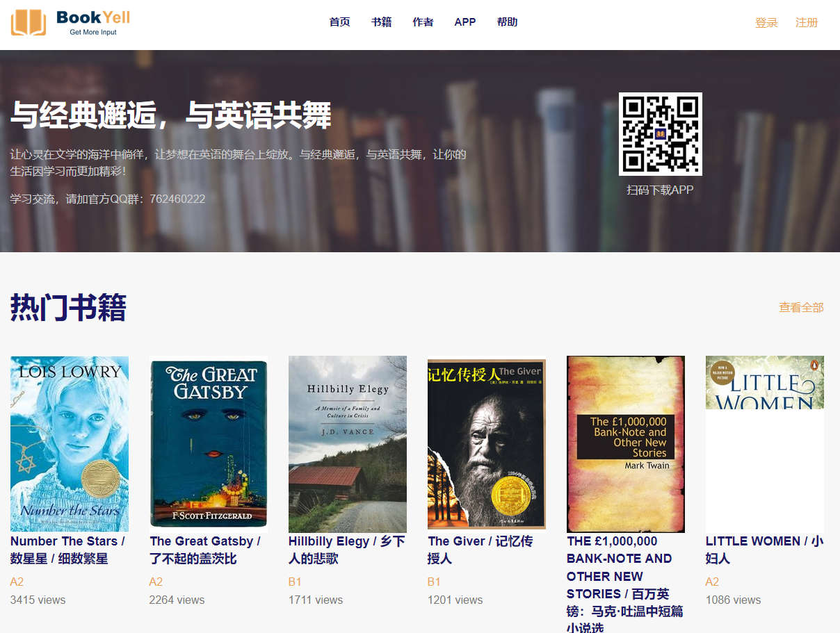Click the APP download QR code
Image resolution: width=840 pixels, height=633 pixels.
coord(661,134)
